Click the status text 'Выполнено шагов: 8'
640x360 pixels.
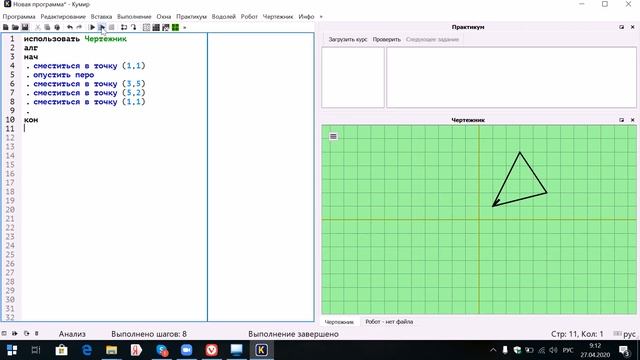[x=149, y=334]
